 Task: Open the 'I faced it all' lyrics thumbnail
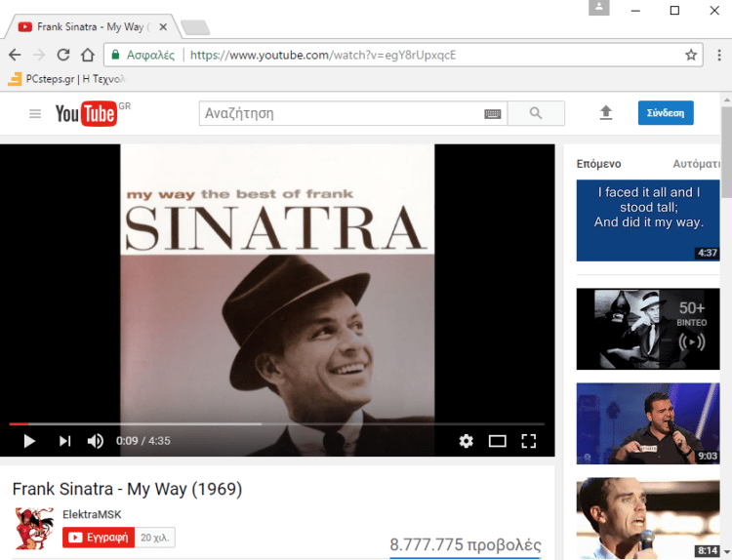pyautogui.click(x=648, y=220)
